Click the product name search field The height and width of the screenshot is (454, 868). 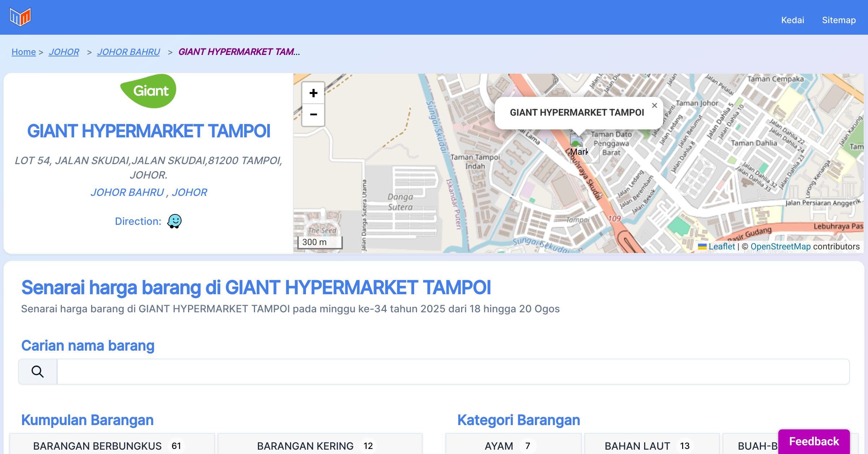[453, 372]
